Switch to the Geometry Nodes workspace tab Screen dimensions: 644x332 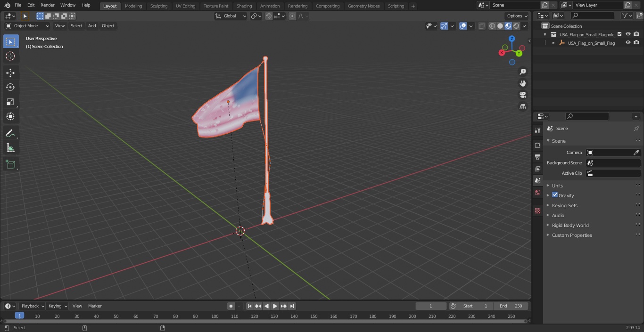[363, 6]
